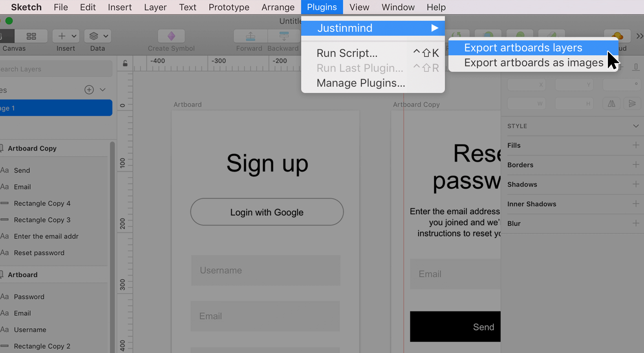Open the Data layers dropdown
Viewport: 644px width, 353px height.
pos(98,36)
